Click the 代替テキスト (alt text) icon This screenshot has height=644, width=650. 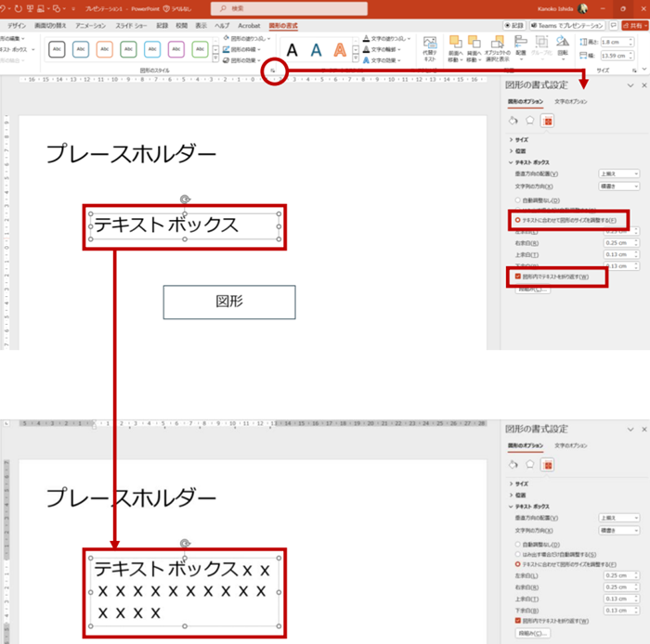[430, 47]
